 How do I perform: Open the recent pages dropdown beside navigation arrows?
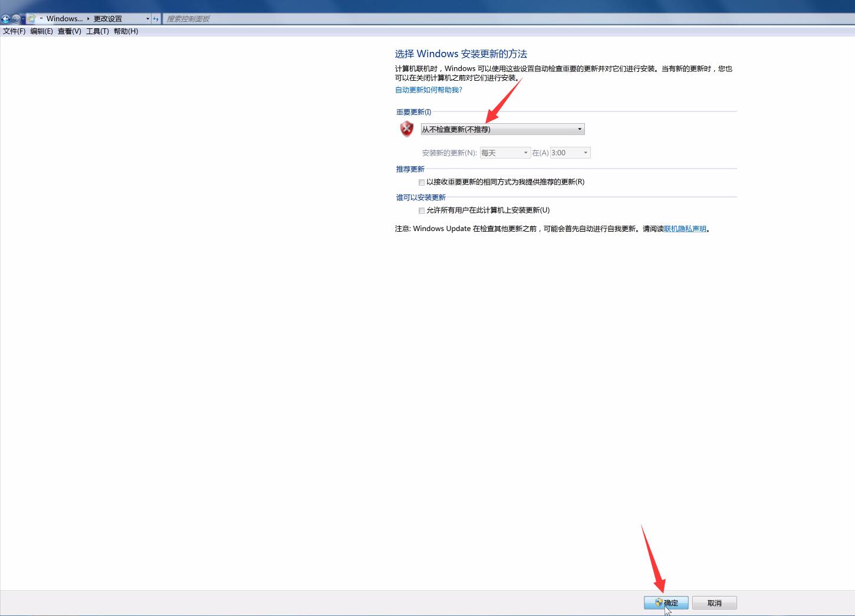[x=23, y=19]
